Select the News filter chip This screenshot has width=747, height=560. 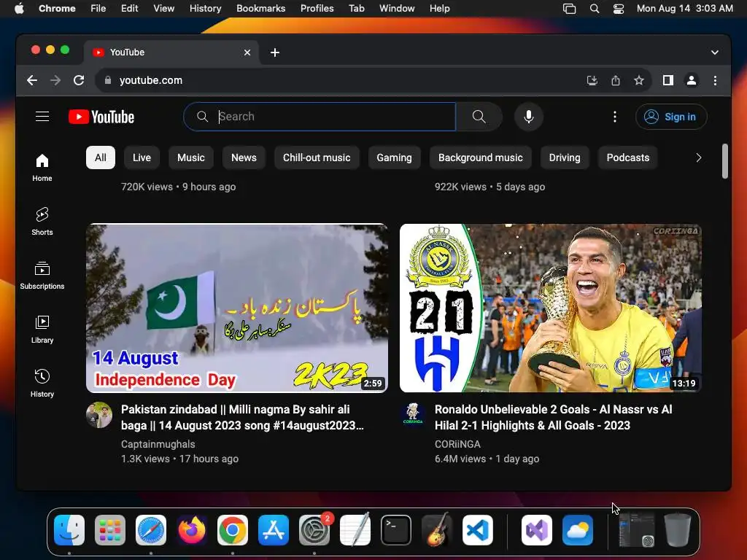click(244, 157)
